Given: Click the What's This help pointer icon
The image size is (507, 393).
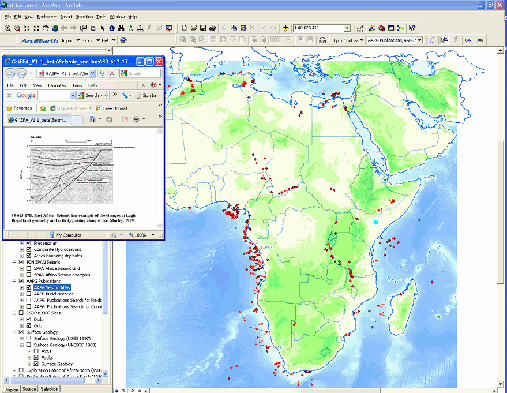Looking at the screenshot, I should point(412,29).
